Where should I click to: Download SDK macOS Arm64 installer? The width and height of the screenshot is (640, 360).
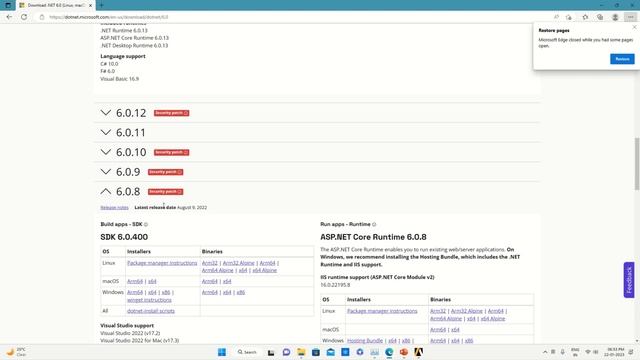pos(135,281)
